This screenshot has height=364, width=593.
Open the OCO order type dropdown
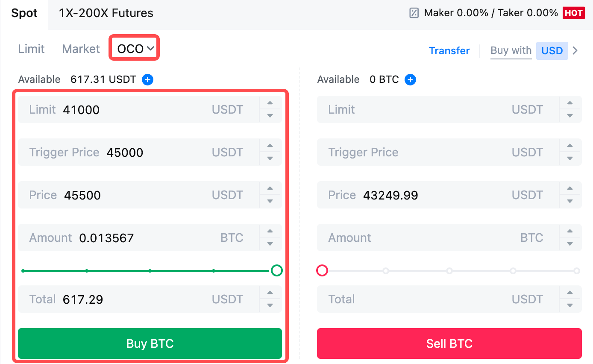[134, 48]
